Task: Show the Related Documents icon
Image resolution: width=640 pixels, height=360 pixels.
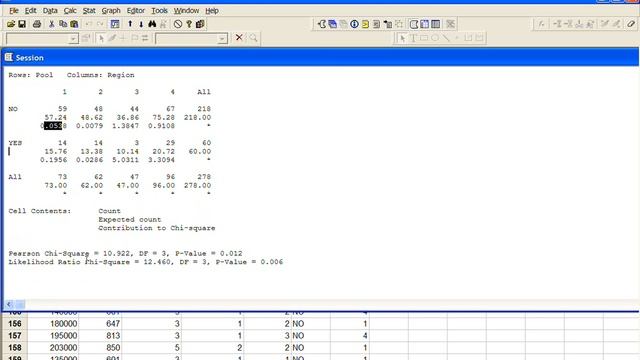Action: point(388,24)
